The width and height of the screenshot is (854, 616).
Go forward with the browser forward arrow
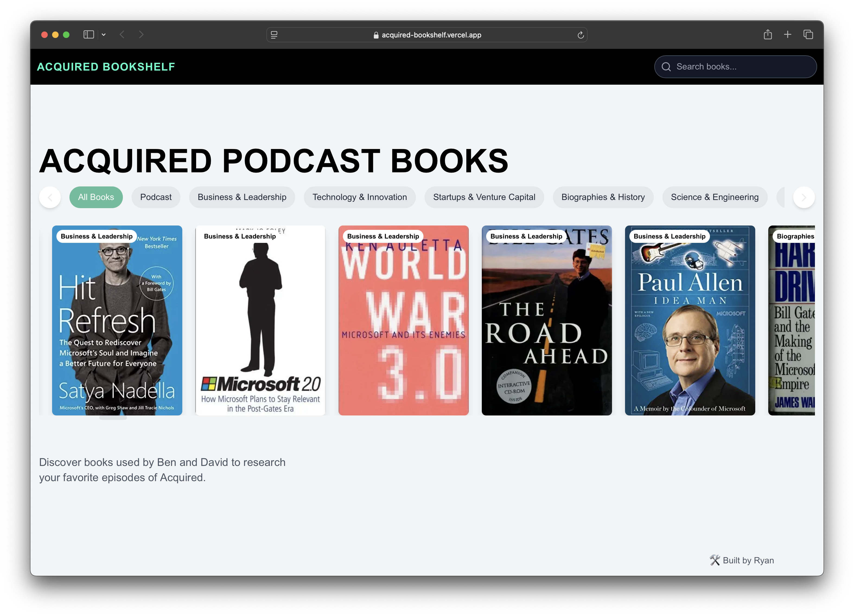coord(141,35)
